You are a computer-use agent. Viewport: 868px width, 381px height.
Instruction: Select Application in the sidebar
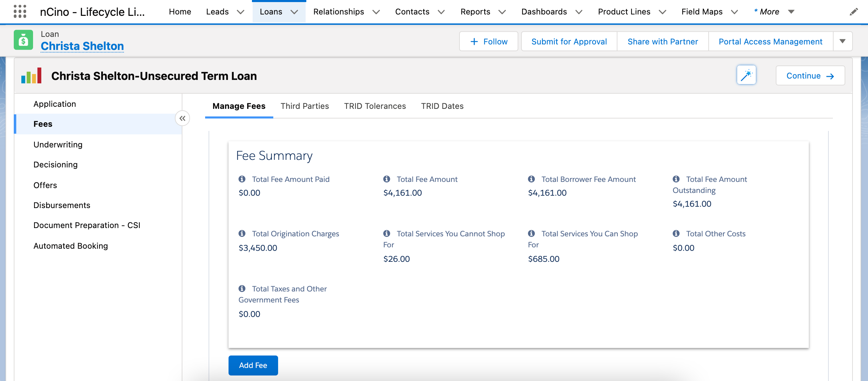click(98, 104)
